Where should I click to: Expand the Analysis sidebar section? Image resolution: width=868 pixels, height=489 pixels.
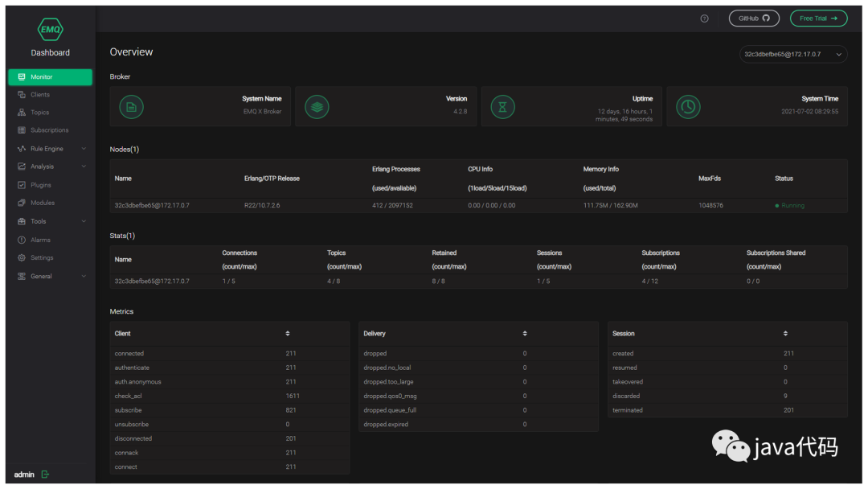(50, 166)
